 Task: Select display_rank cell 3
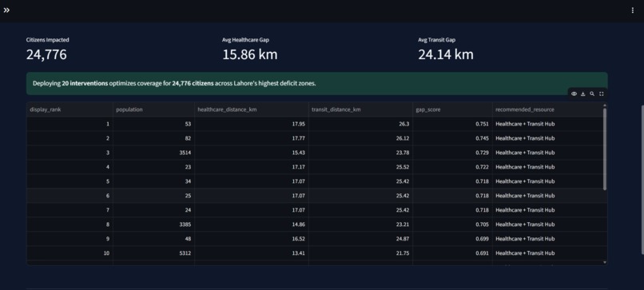pyautogui.click(x=70, y=153)
